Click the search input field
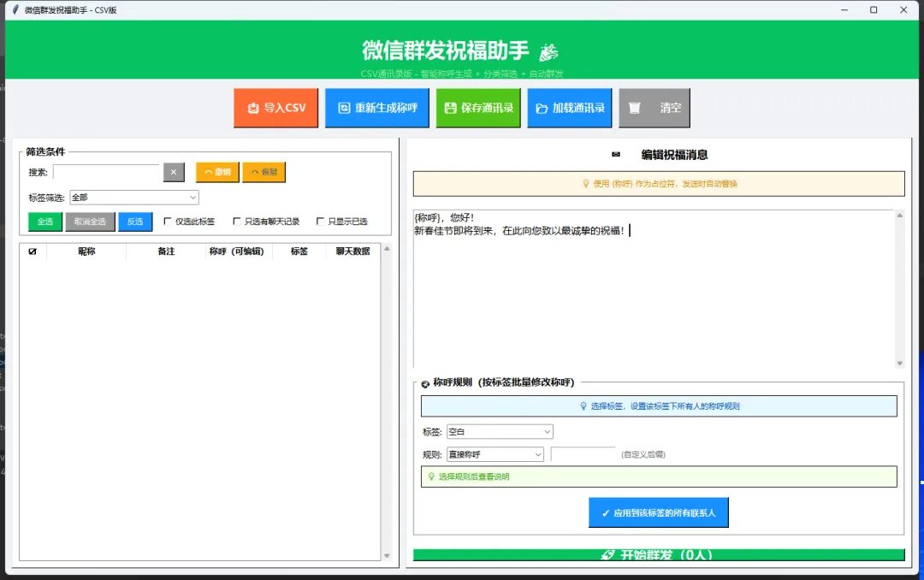 click(106, 172)
